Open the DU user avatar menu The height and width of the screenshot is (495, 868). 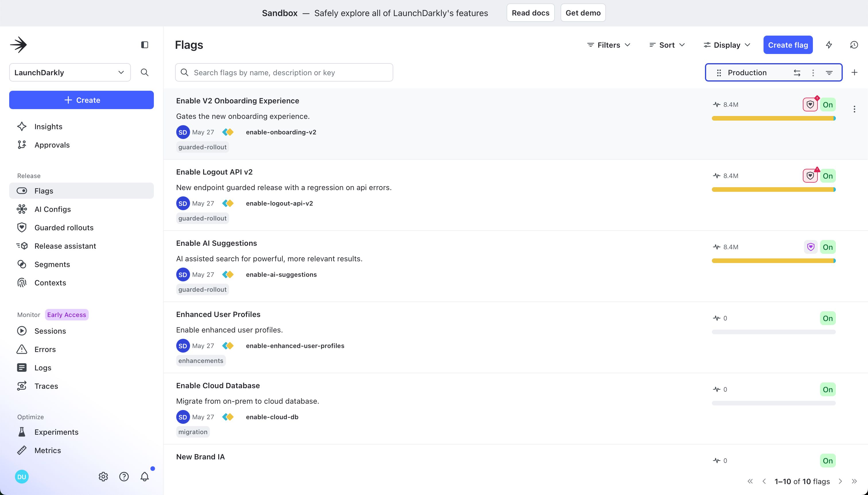(x=22, y=477)
